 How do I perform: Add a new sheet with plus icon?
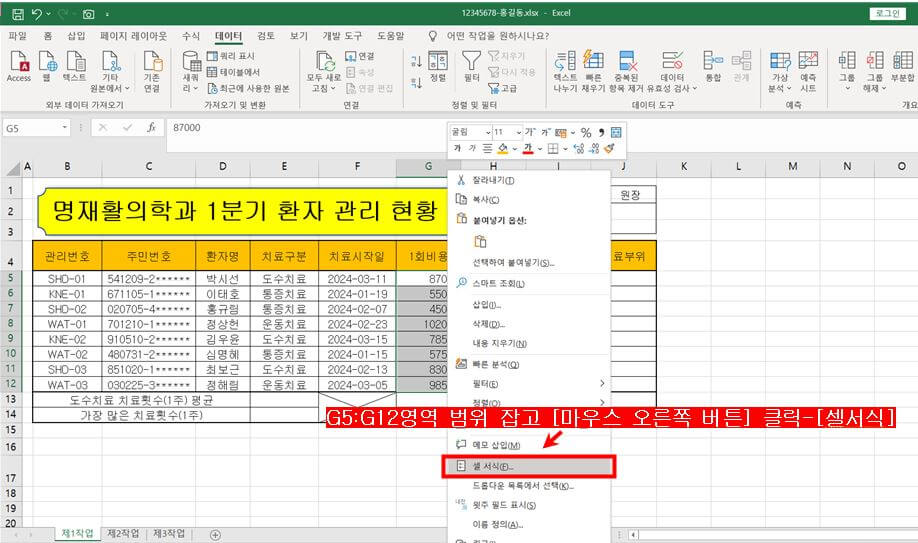pos(215,534)
